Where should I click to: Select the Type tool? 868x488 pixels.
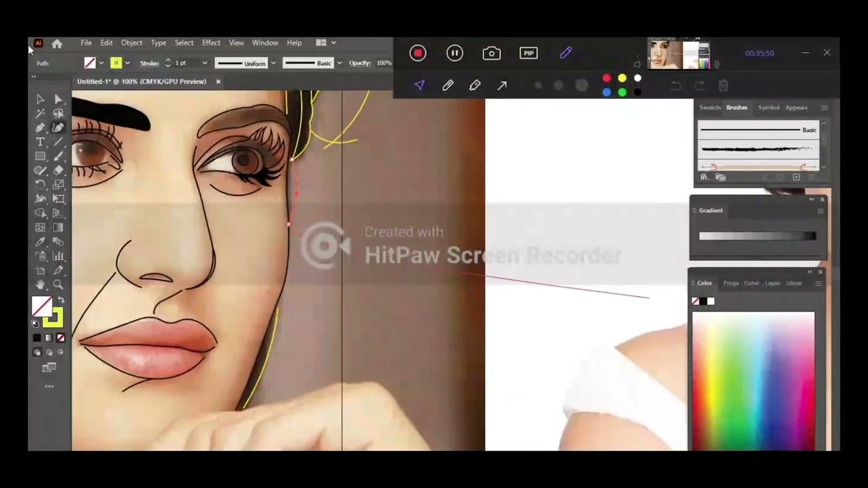pos(40,142)
